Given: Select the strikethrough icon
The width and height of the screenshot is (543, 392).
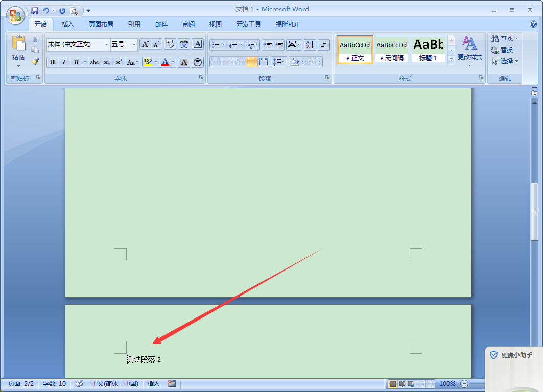Looking at the screenshot, I should click(94, 62).
